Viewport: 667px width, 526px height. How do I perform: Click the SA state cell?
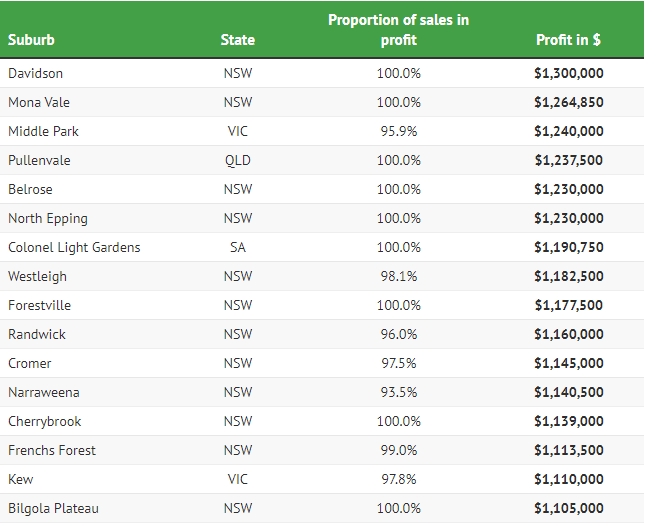pos(238,247)
